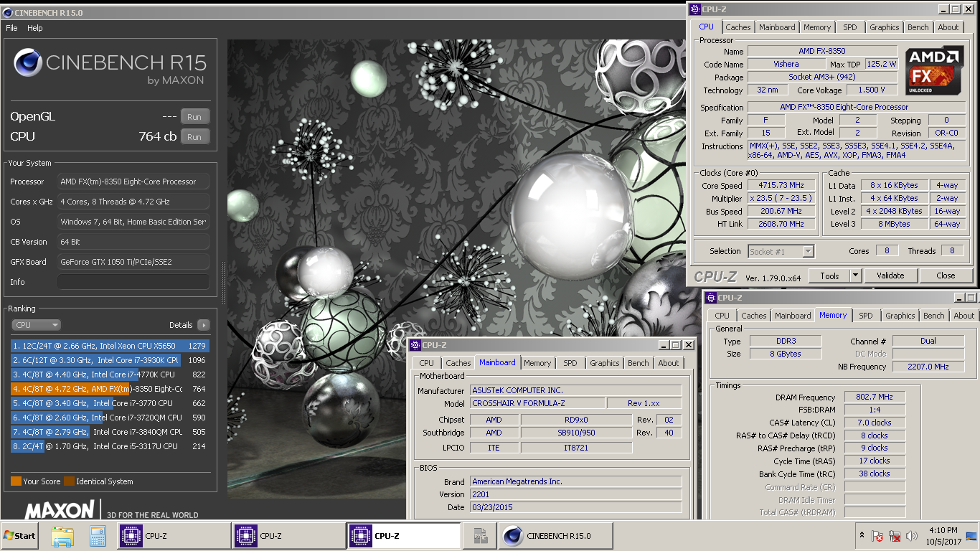Open Memory tab in top CPU-Z window
The height and width of the screenshot is (551, 980).
[817, 27]
